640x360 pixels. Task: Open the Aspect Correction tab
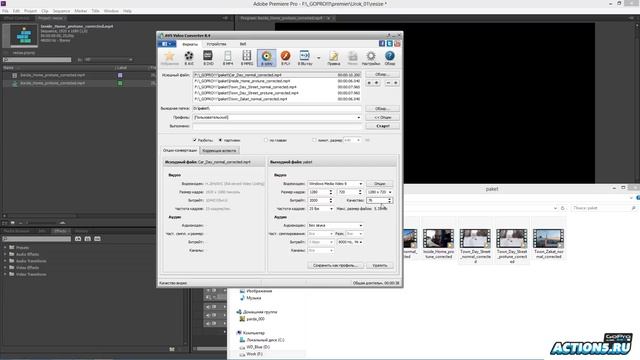[x=219, y=151]
